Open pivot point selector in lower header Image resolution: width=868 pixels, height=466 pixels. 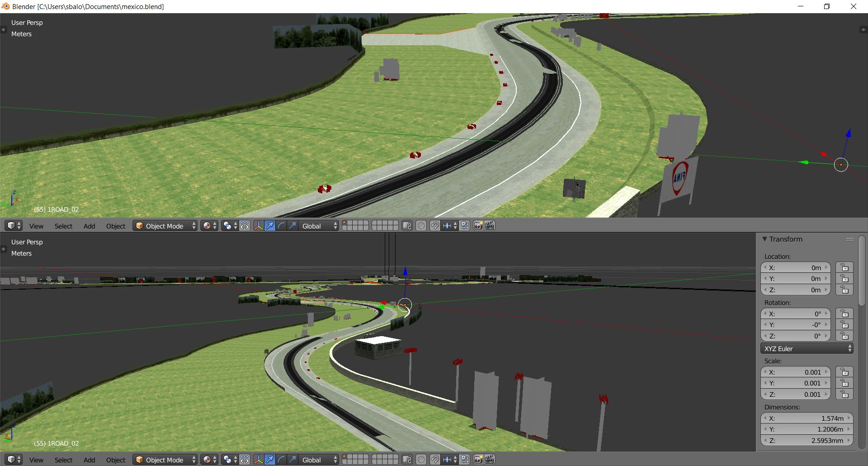[230, 460]
